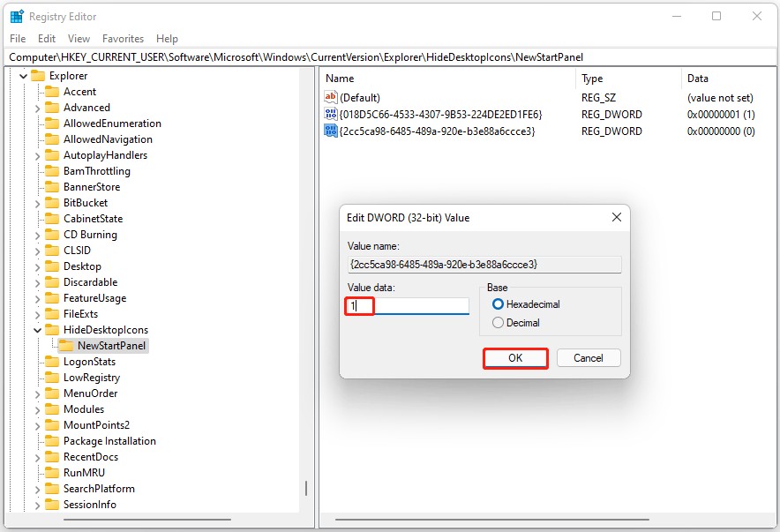This screenshot has width=780, height=532.
Task: Click the BannerStore folder icon
Action: (x=52, y=187)
